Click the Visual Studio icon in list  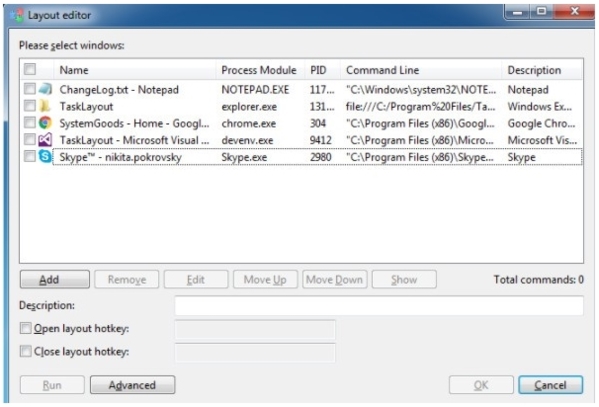click(x=45, y=139)
